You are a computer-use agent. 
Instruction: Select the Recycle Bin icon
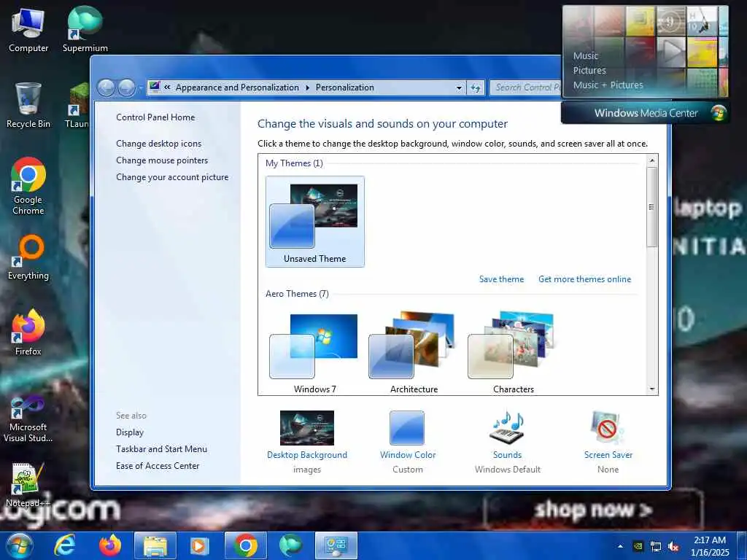tap(28, 106)
